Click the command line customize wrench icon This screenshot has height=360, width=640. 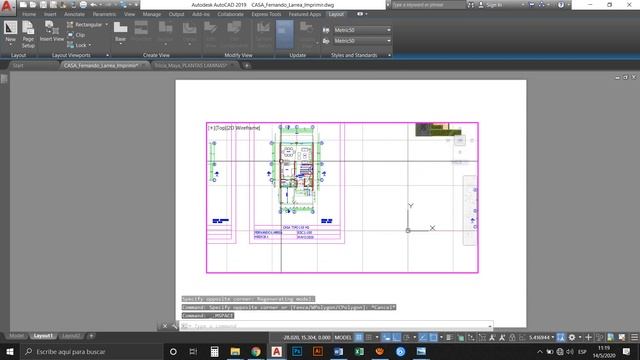pos(175,326)
